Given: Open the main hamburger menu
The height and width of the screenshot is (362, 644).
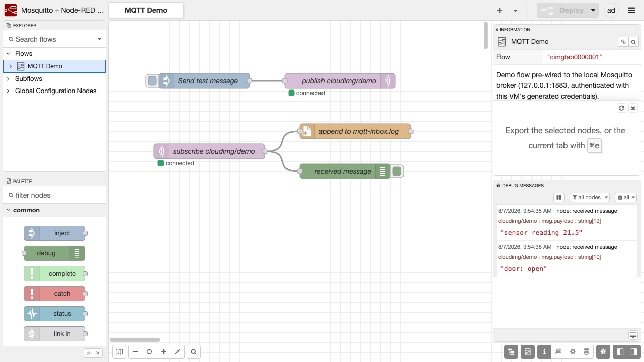Looking at the screenshot, I should 631,10.
